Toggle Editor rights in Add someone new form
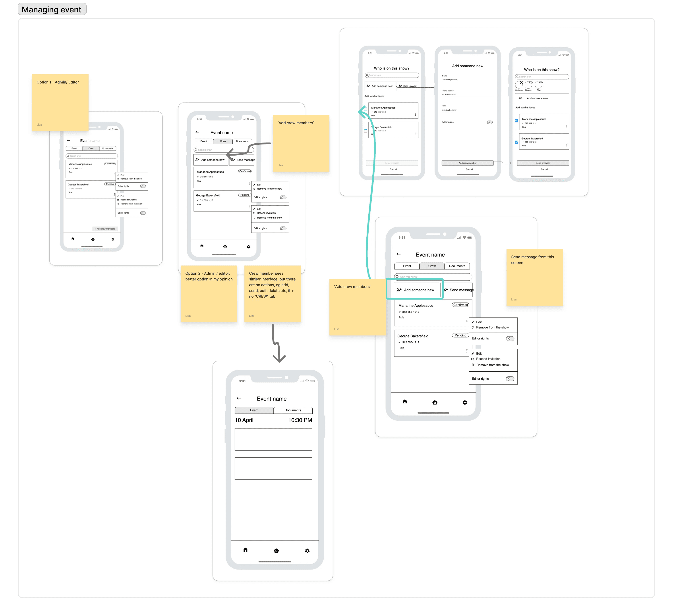This screenshot has width=673, height=616. point(489,122)
